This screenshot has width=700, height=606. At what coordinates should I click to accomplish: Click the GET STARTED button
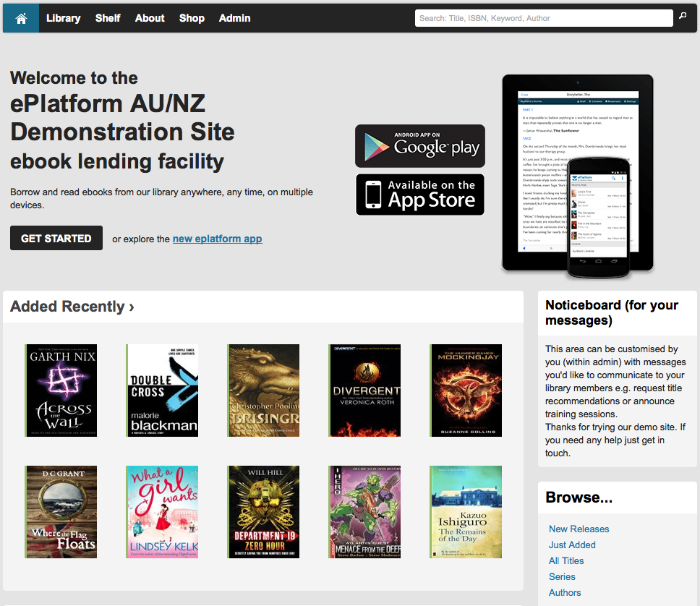(56, 238)
